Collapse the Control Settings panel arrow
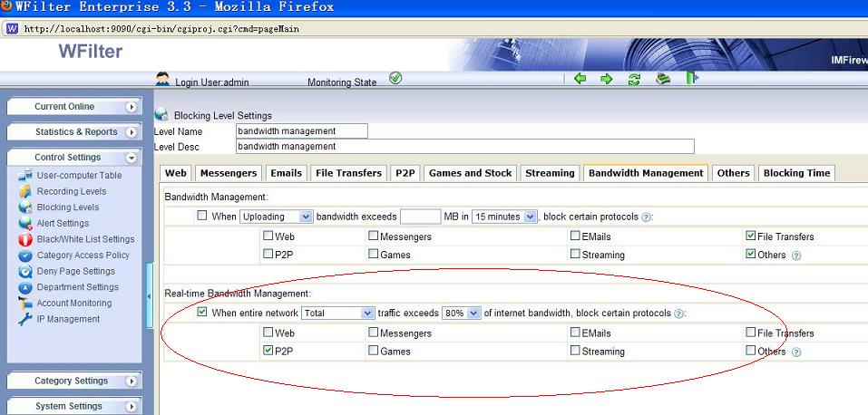 coord(132,158)
